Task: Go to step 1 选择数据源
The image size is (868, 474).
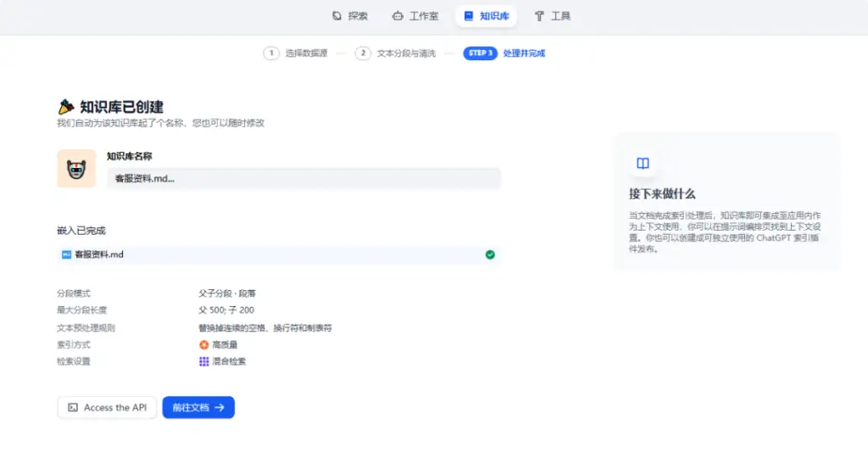Action: pos(296,53)
